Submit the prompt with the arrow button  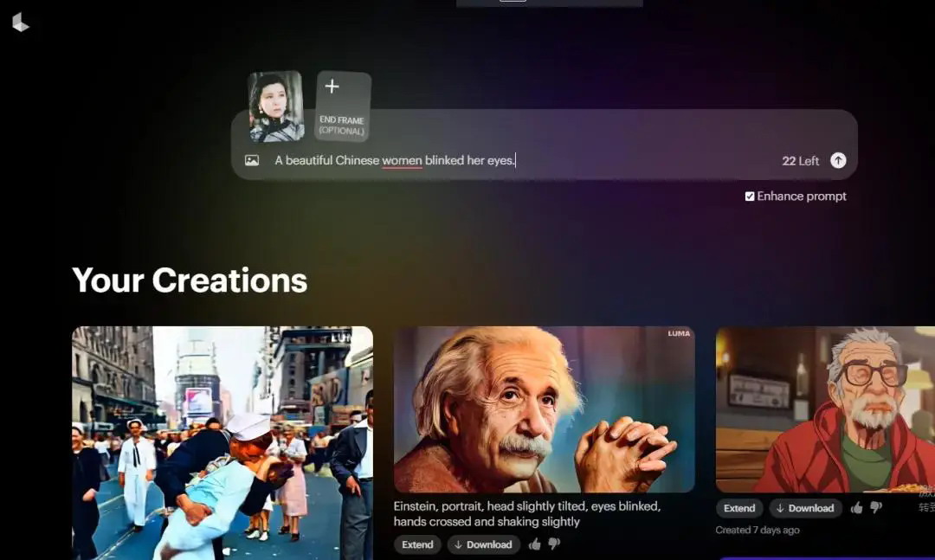[838, 160]
